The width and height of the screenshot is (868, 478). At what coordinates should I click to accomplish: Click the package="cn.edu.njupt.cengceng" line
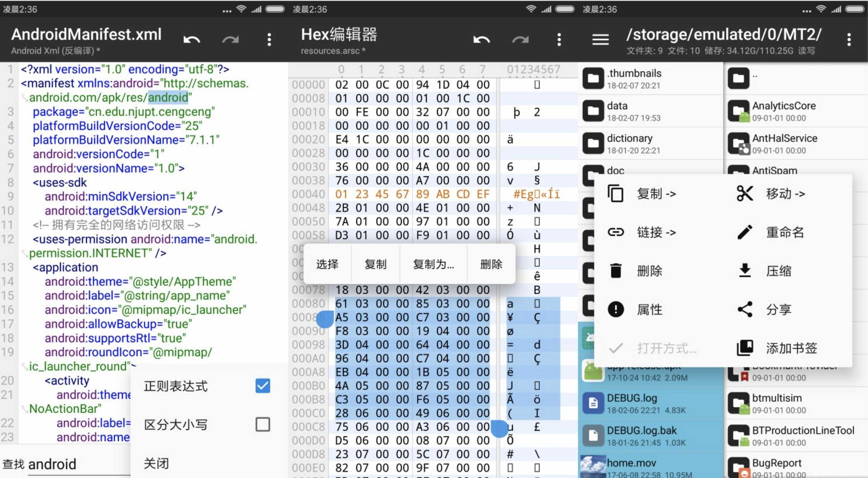click(x=124, y=112)
